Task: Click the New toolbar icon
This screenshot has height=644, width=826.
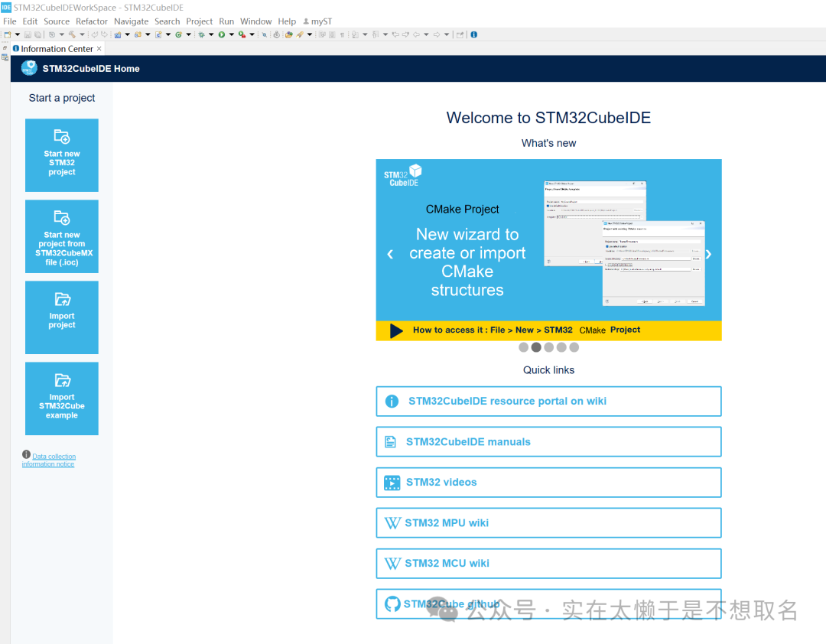Action: coord(8,34)
